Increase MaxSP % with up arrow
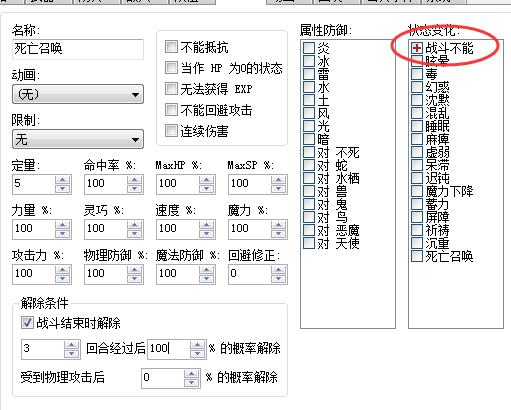Screen dimensions: 511x410 tap(279, 180)
